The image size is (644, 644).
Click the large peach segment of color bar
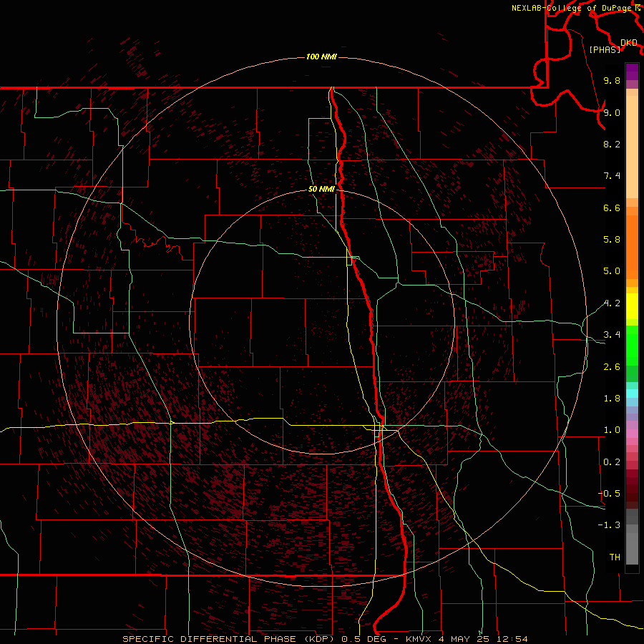click(632, 147)
